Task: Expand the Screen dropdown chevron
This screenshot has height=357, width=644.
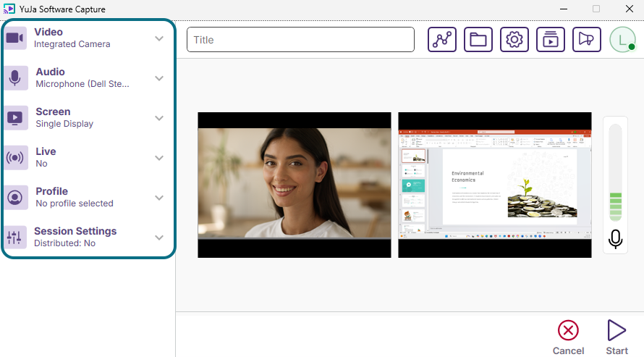Action: point(159,118)
